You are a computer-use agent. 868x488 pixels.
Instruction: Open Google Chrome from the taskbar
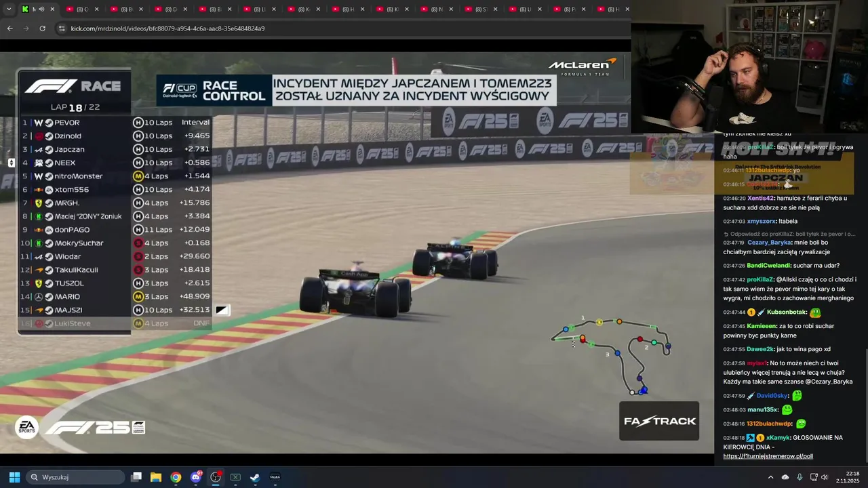[176, 477]
